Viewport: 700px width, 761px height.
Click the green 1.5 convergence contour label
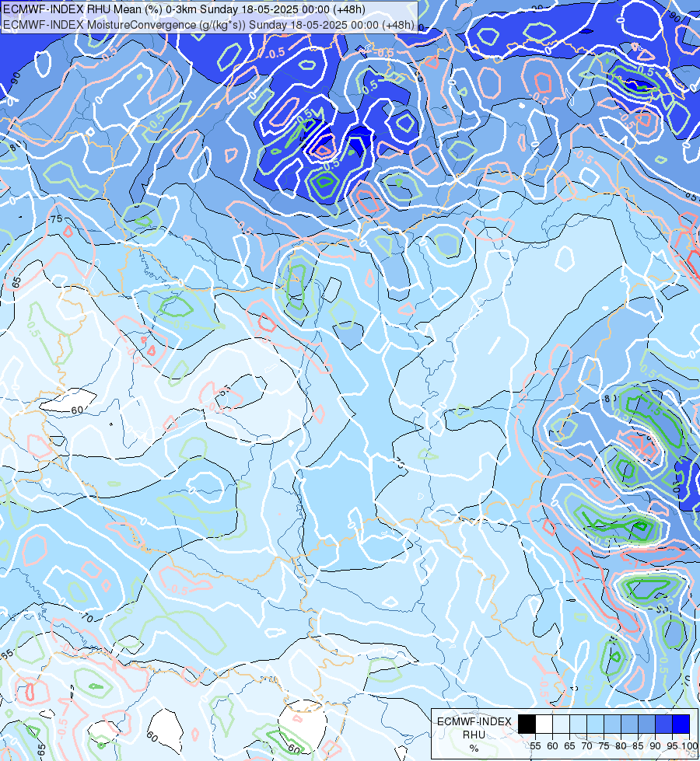point(653,410)
